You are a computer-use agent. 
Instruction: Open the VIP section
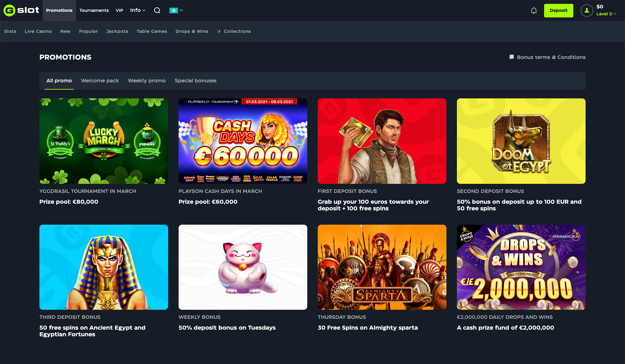click(x=120, y=10)
